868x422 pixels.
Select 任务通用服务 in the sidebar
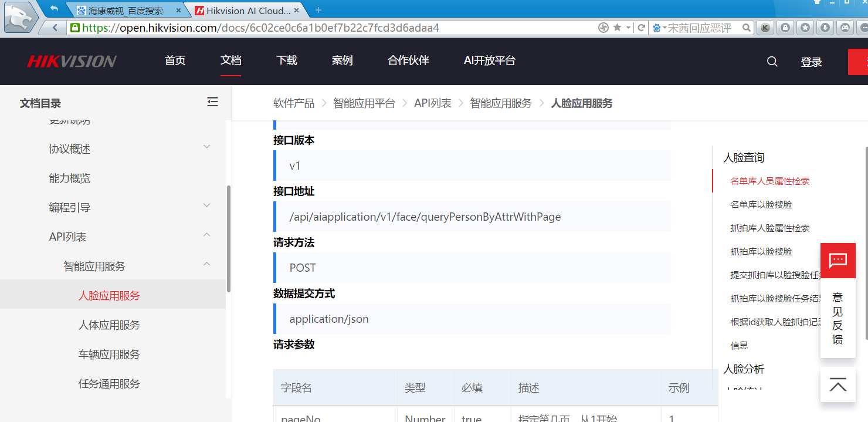pos(109,384)
